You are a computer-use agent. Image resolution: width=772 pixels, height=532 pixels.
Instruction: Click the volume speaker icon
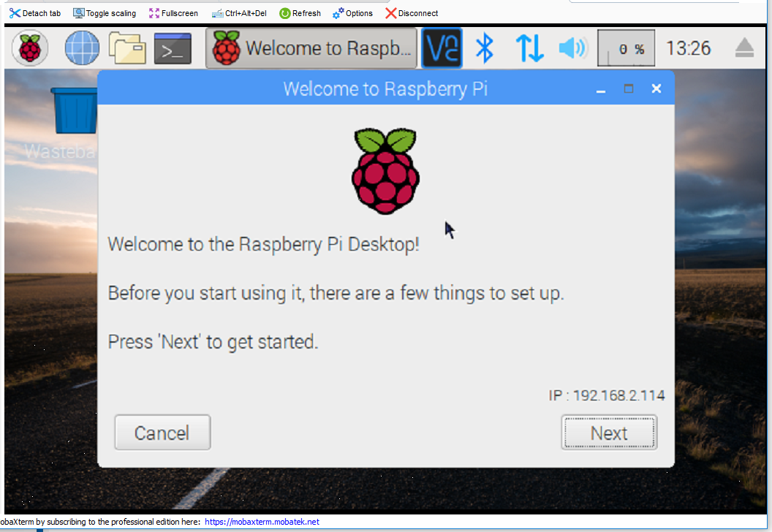coord(572,49)
